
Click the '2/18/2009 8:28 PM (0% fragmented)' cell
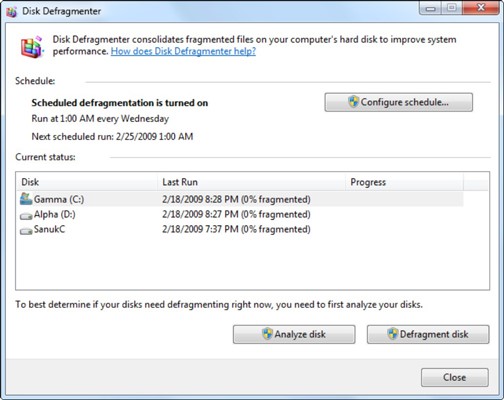pos(236,199)
